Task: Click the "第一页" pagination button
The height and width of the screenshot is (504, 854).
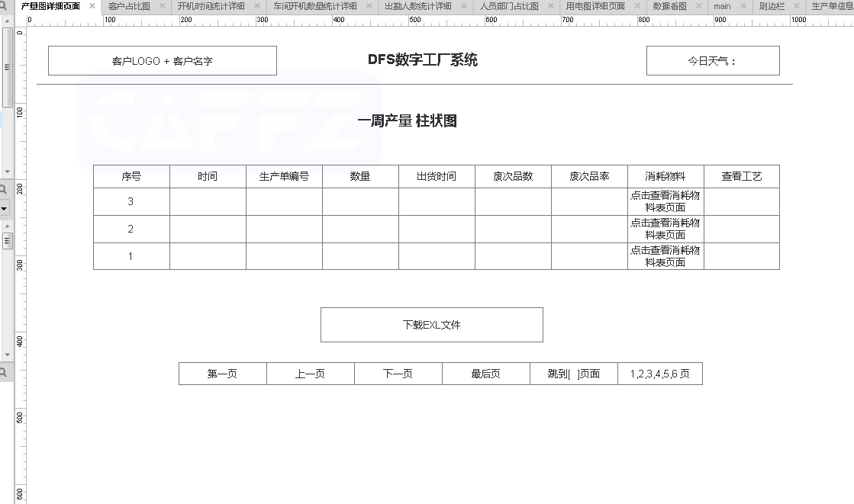Action: 222,373
